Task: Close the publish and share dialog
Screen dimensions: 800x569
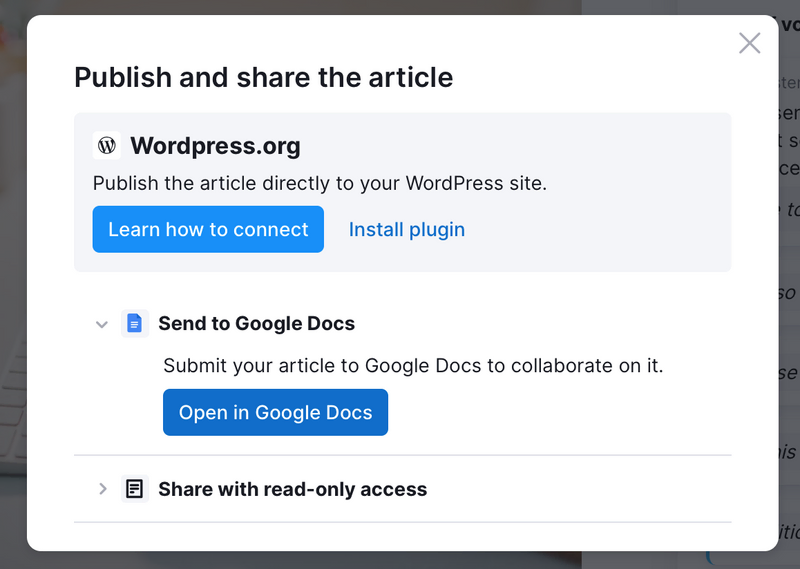Action: pos(749,43)
